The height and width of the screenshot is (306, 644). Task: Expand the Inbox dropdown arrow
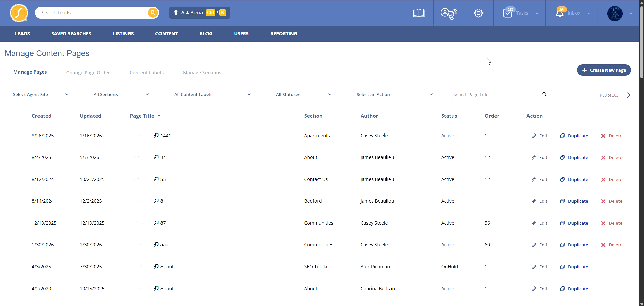click(x=589, y=13)
